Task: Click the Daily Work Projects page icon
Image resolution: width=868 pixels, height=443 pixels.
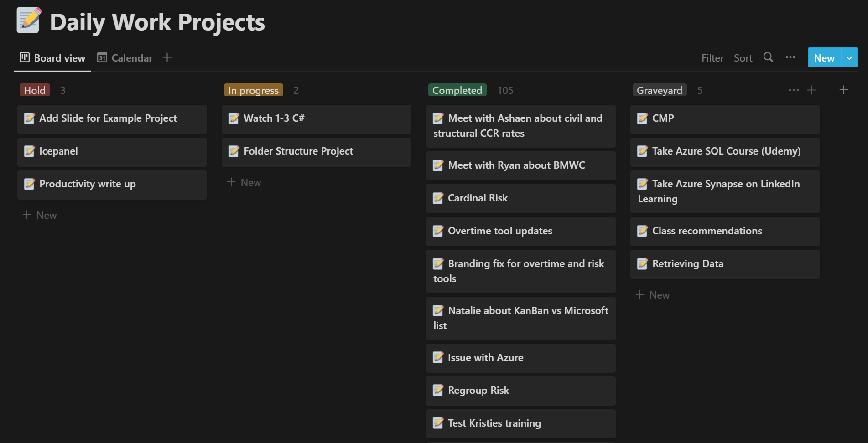Action: click(29, 21)
